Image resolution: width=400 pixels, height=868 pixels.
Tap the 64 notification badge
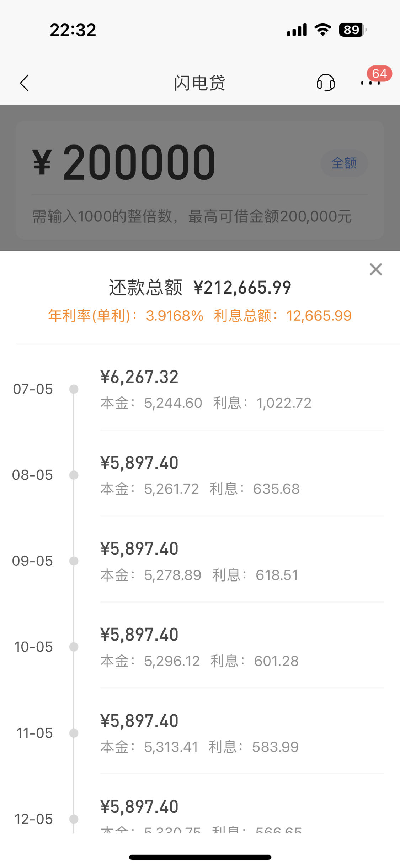(379, 74)
